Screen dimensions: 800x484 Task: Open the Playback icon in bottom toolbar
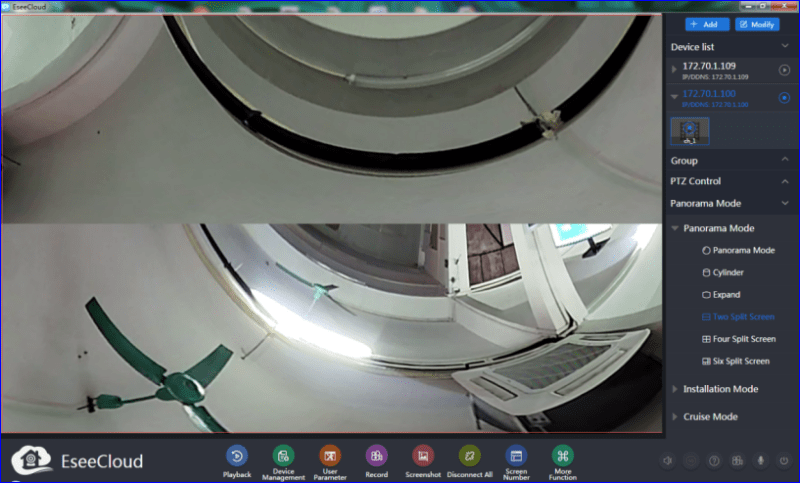236,457
